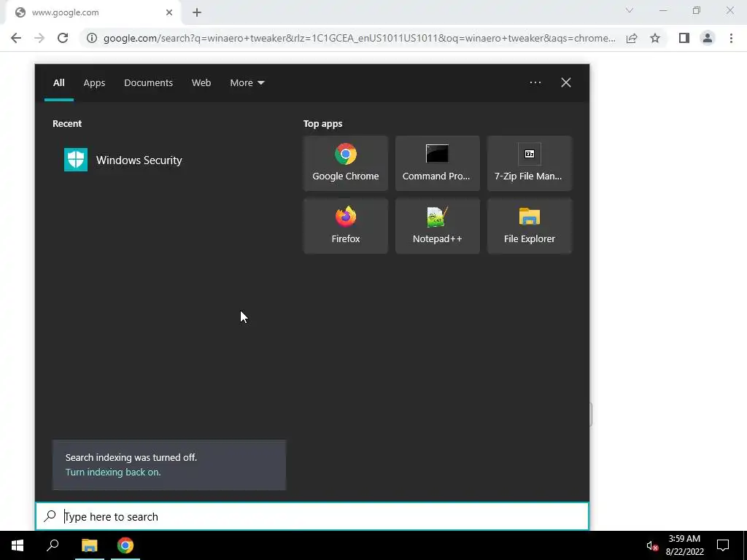The width and height of the screenshot is (747, 560).
Task: Select the Web search tab
Action: [x=201, y=83]
